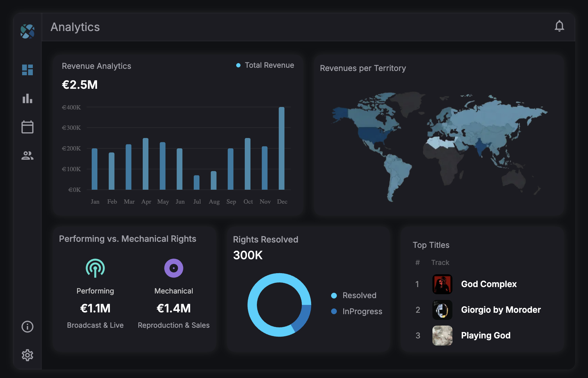588x378 pixels.
Task: Toggle the Total Revenue legend item
Action: point(265,65)
